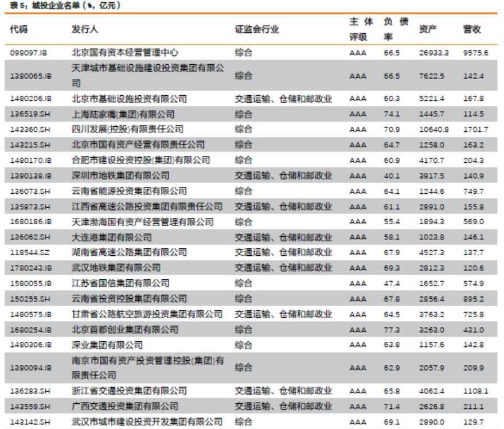
Task: Select issuer 云南省投资控股集团有限公司
Action: pyautogui.click(x=129, y=298)
